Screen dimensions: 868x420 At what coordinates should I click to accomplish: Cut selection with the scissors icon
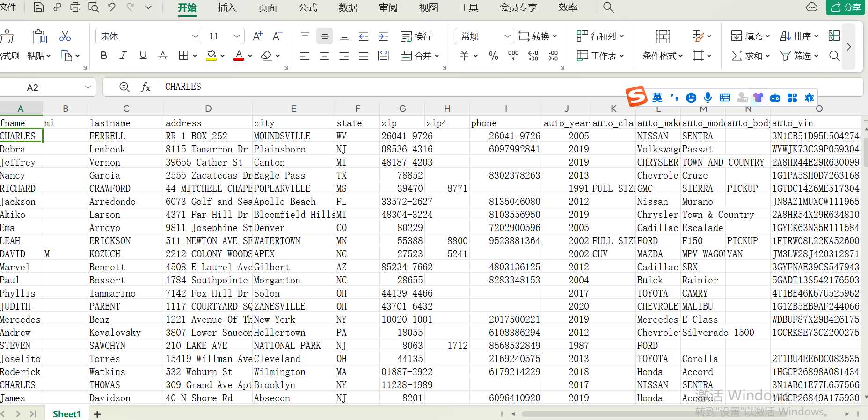point(65,36)
